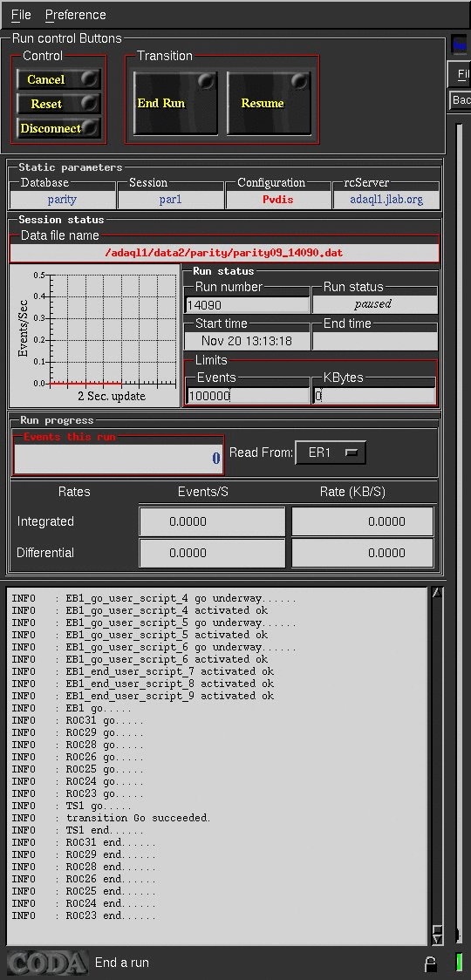
Task: Click the green indicator light at bottom right
Action: tap(460, 963)
